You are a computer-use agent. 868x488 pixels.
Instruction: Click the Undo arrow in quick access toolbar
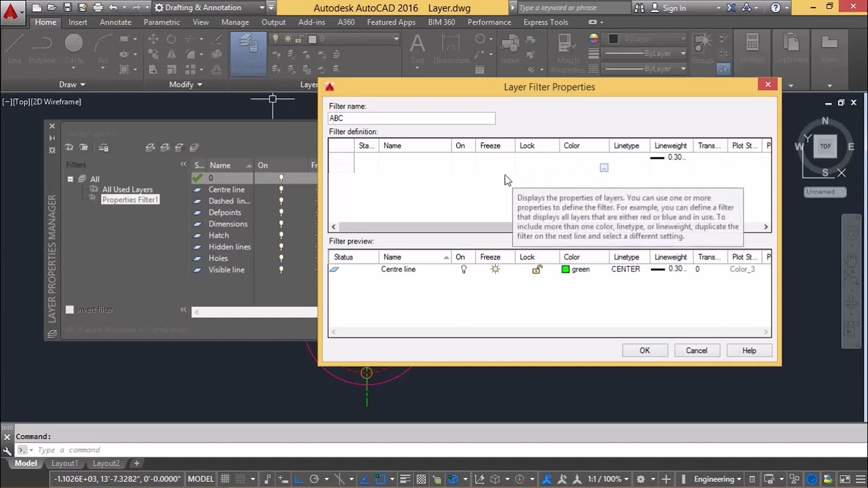pos(113,8)
